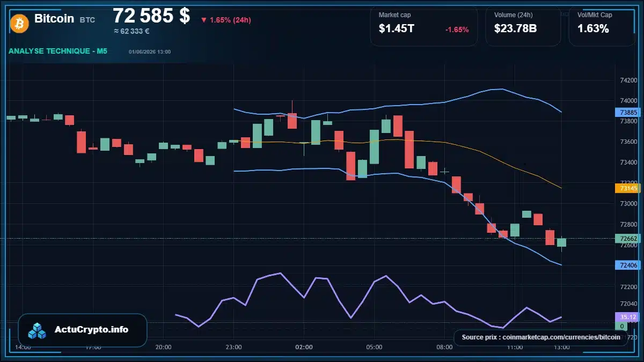
Task: Click the 08:00 time axis label
Action: coord(444,347)
